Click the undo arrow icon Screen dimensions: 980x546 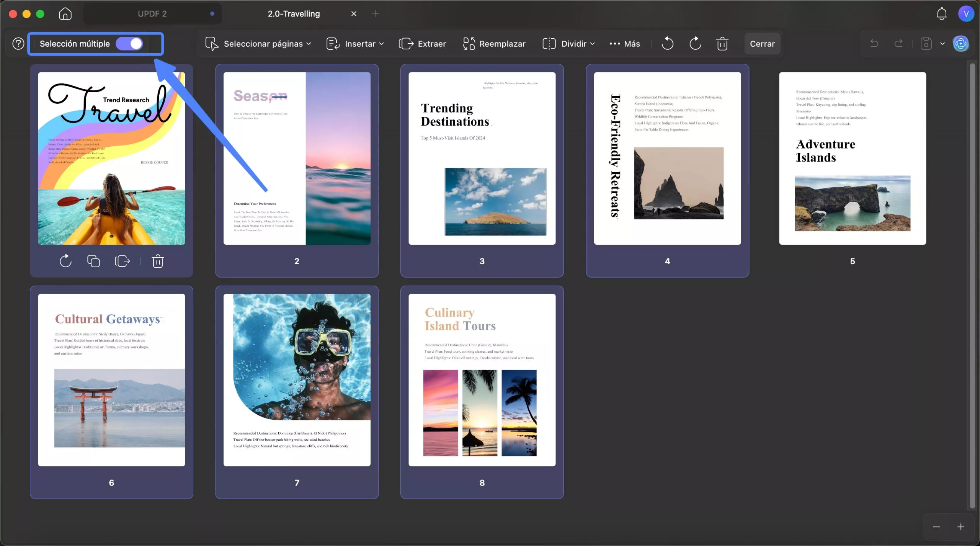pyautogui.click(x=874, y=43)
